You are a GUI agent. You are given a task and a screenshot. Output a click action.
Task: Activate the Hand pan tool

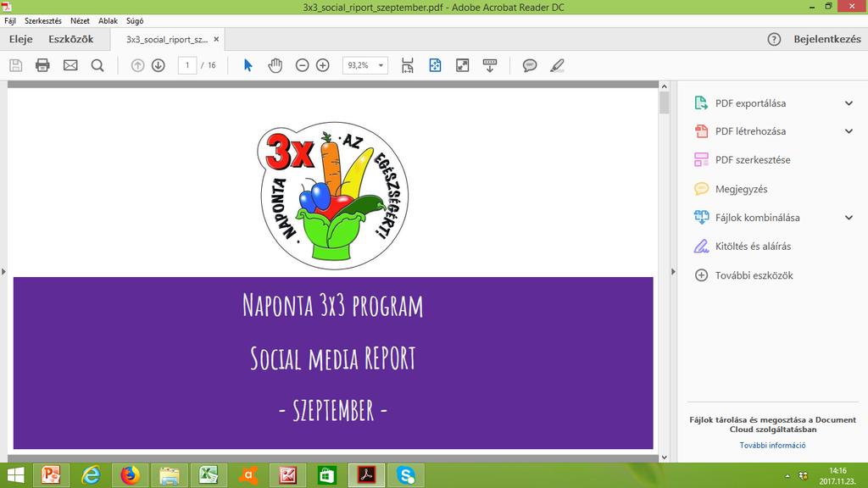(x=275, y=65)
